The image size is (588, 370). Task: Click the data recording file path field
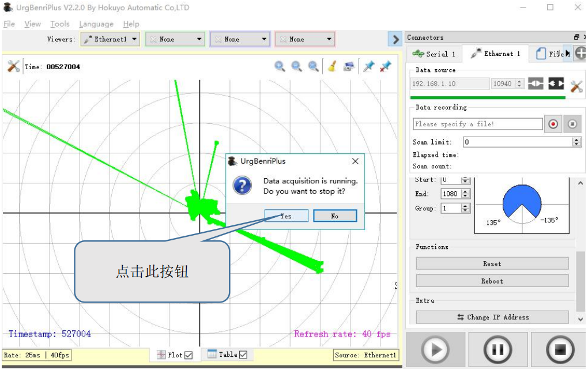tap(477, 124)
